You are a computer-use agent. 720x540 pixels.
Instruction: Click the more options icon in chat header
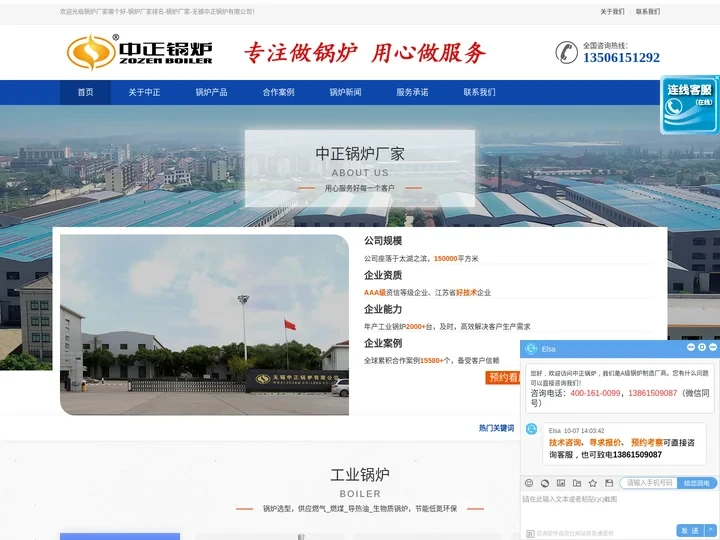click(691, 347)
